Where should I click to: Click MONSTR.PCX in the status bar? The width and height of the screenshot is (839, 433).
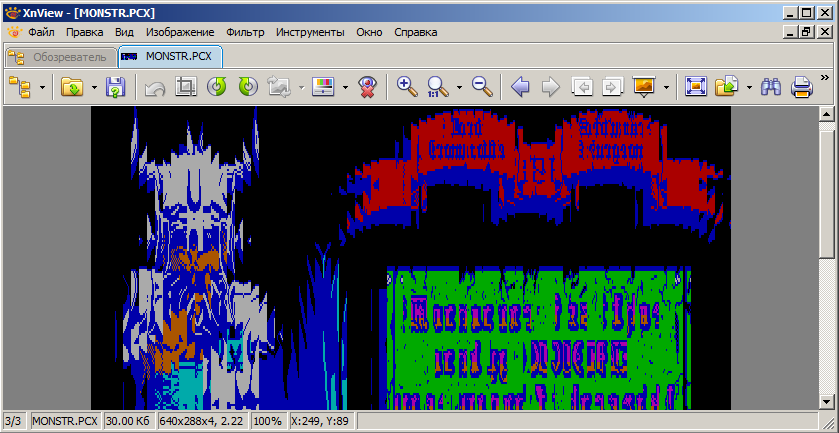[x=65, y=421]
